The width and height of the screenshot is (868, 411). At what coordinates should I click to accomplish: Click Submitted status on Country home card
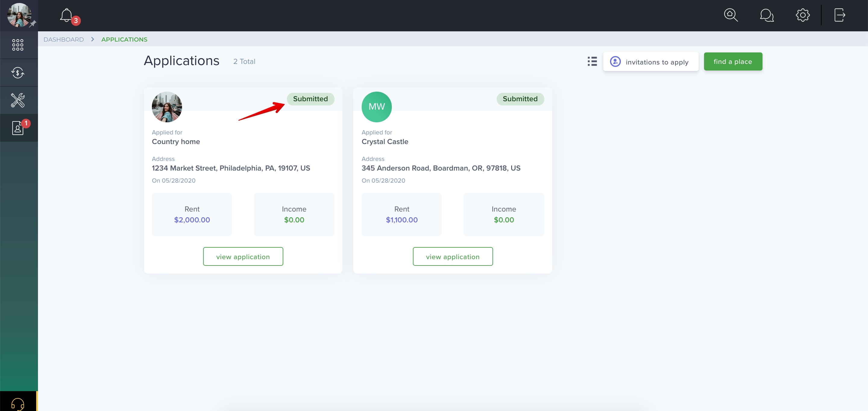[x=310, y=99]
